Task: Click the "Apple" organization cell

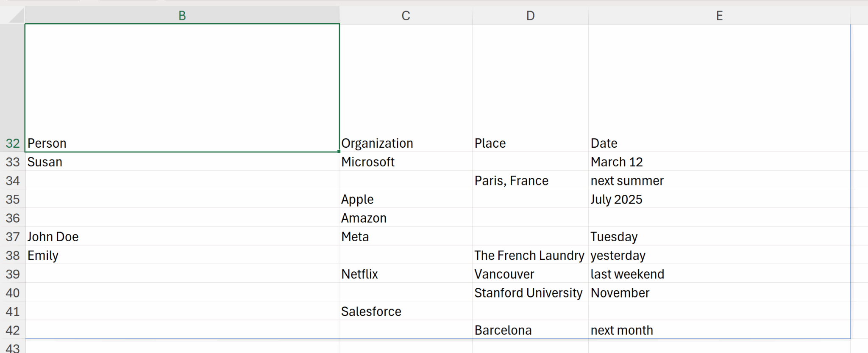Action: coord(406,199)
